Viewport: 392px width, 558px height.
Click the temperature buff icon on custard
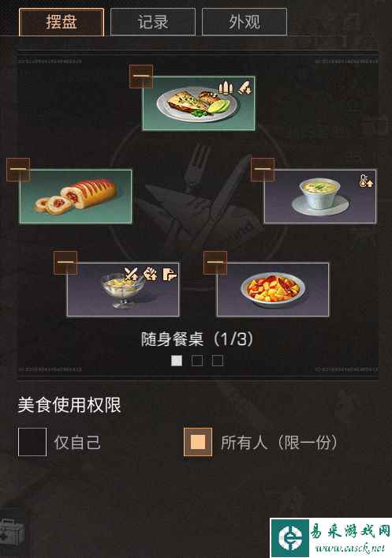[366, 181]
